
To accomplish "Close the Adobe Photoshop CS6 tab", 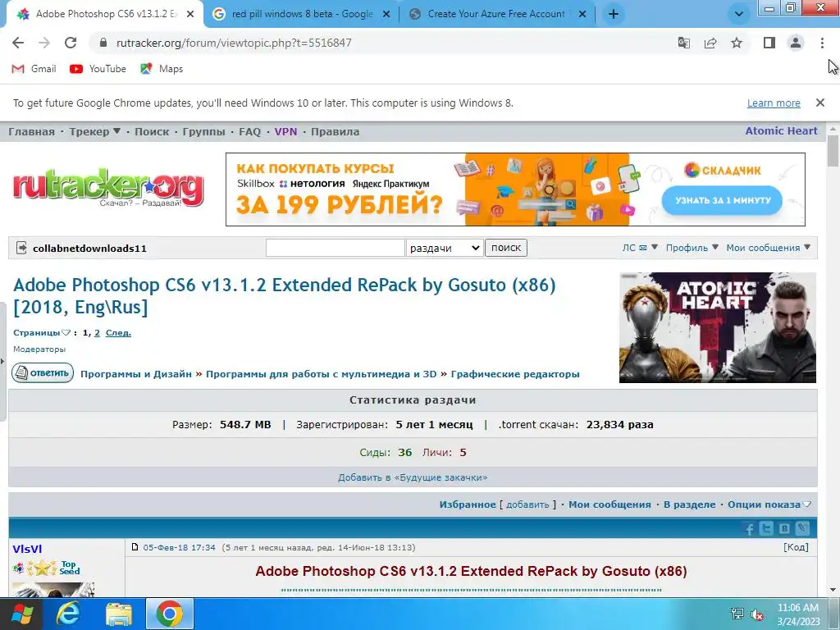I will point(190,15).
